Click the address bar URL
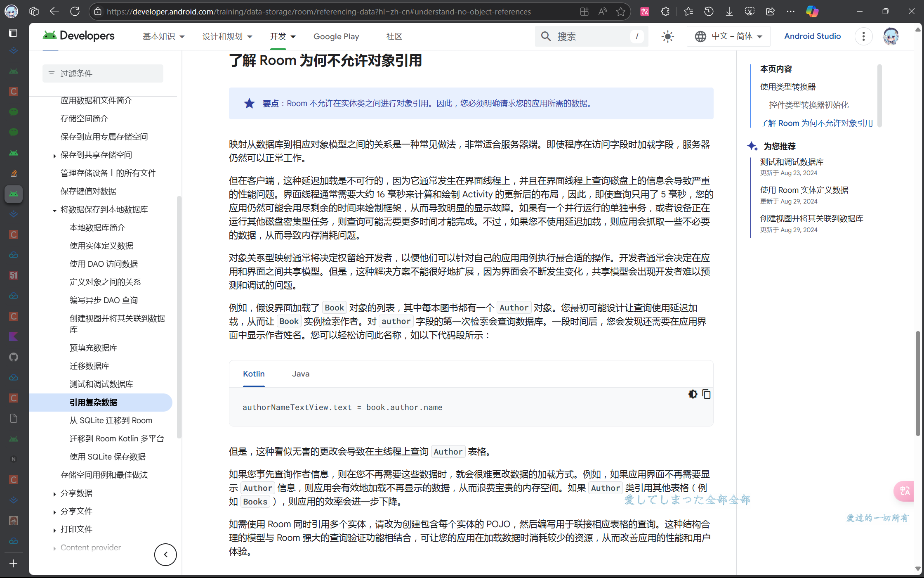This screenshot has width=924, height=578. 318,12
